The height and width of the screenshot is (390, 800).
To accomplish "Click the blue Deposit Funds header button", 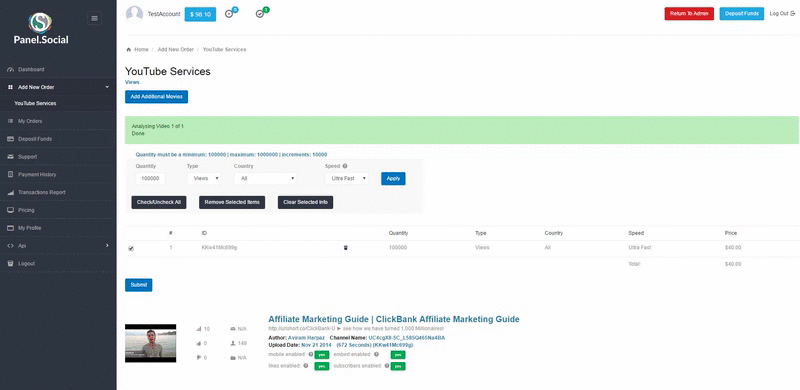I will 742,14.
